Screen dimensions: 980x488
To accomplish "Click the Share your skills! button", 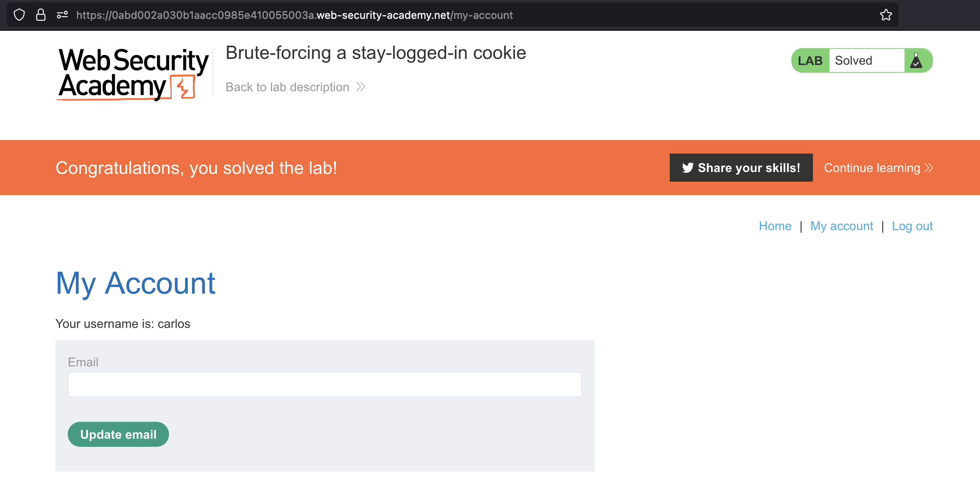I will [741, 168].
